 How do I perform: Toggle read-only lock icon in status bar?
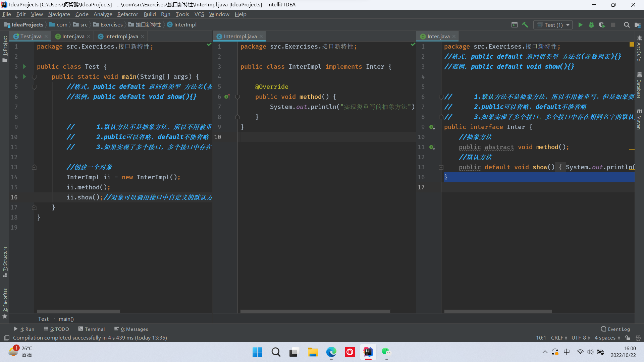(x=628, y=338)
